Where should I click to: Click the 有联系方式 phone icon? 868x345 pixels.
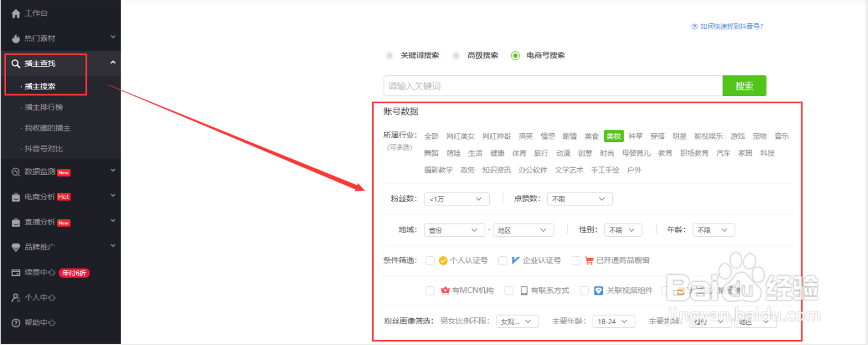click(x=524, y=291)
